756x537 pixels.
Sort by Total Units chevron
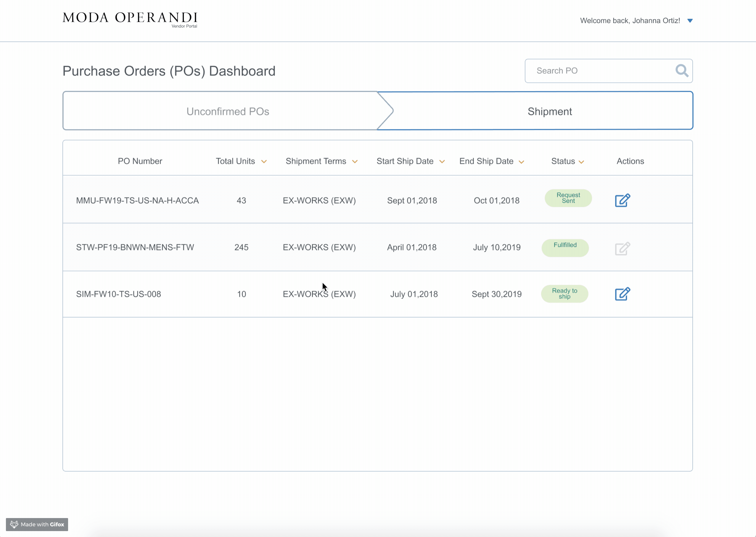point(264,162)
